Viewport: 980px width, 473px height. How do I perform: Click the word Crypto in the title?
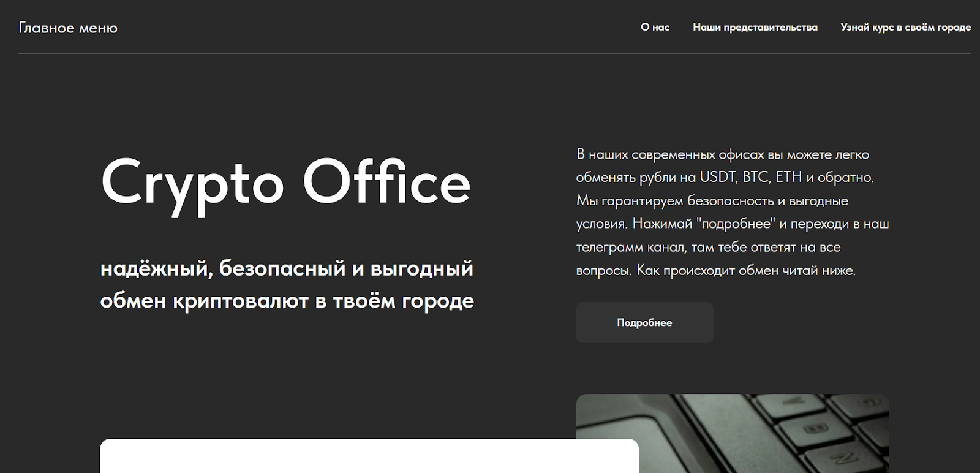pos(192,183)
